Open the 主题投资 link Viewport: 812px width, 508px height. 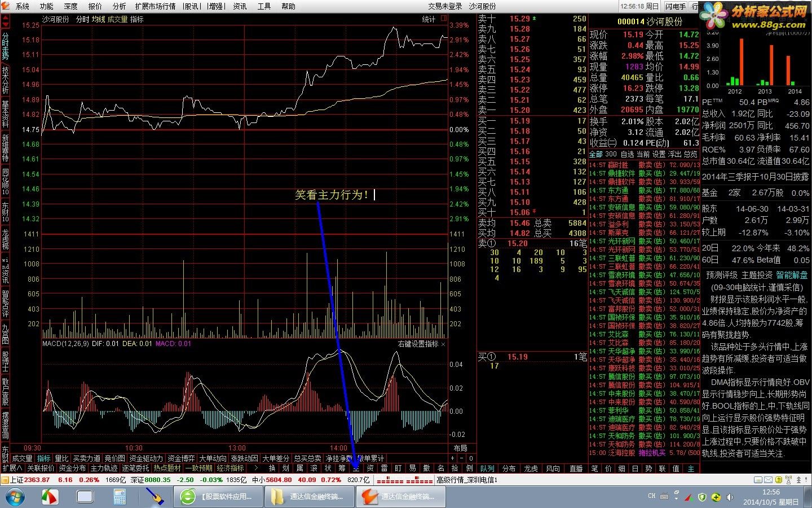click(x=757, y=275)
